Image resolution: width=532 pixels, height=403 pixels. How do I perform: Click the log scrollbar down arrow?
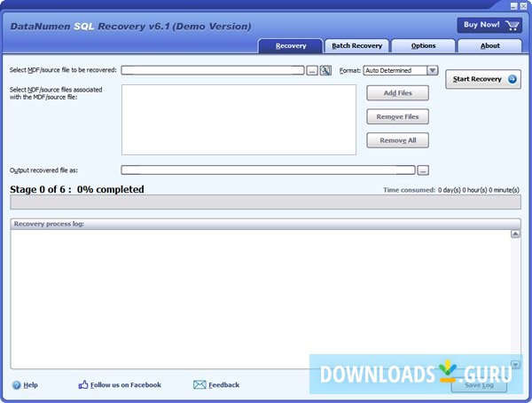point(515,365)
